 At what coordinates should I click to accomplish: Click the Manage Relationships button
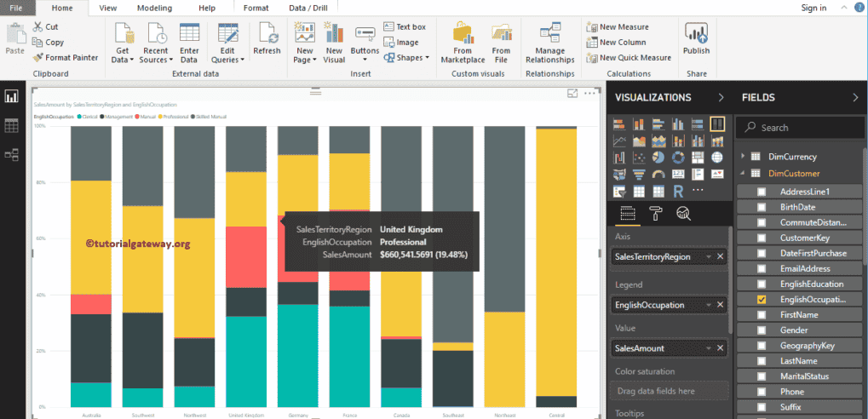pyautogui.click(x=550, y=43)
